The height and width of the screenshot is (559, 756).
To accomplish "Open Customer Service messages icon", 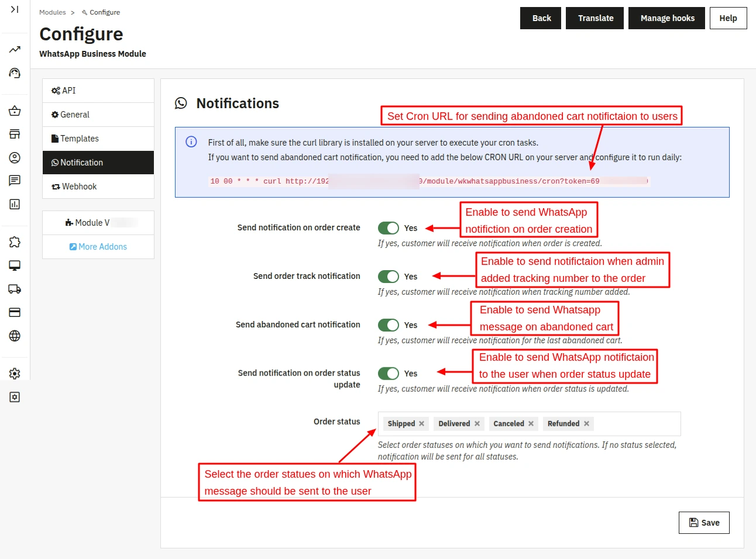I will point(15,180).
